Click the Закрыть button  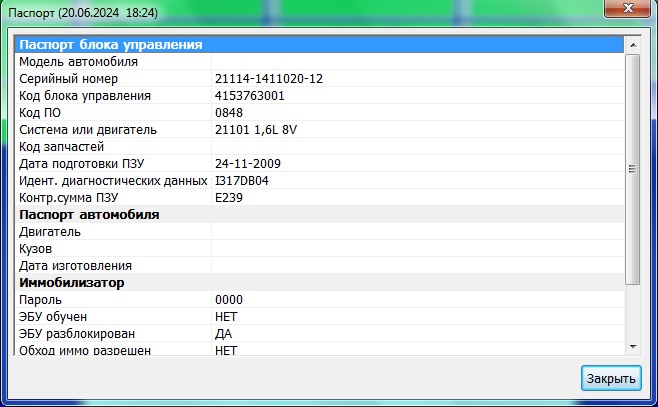point(610,378)
